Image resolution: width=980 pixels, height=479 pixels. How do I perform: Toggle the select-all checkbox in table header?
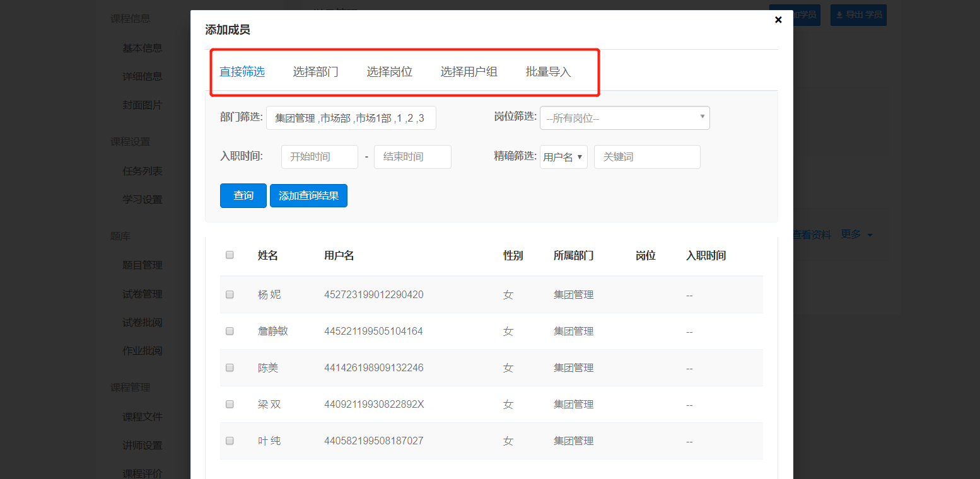[x=230, y=255]
